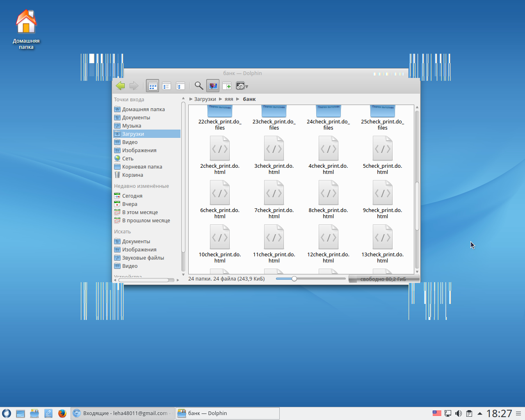The width and height of the screenshot is (525, 420).
Task: Click the green Back arrow in Dolphin
Action: (120, 86)
